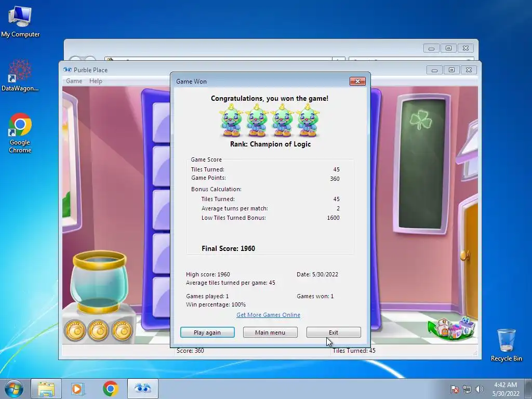The image size is (532, 399).
Task: Launch Windows Media Player from taskbar
Action: coord(77,389)
